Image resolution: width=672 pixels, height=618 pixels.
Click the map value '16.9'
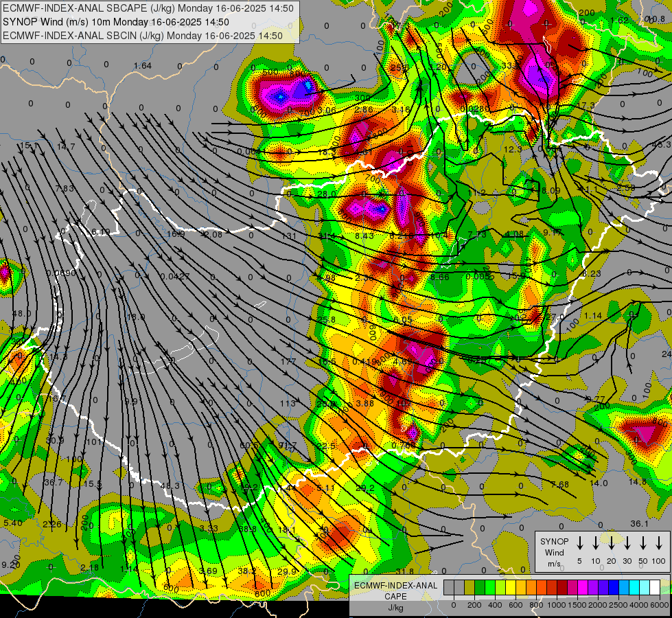click(176, 233)
